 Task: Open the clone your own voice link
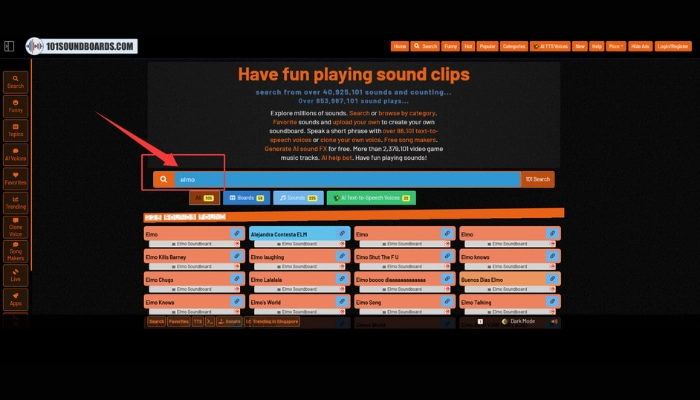tap(350, 140)
